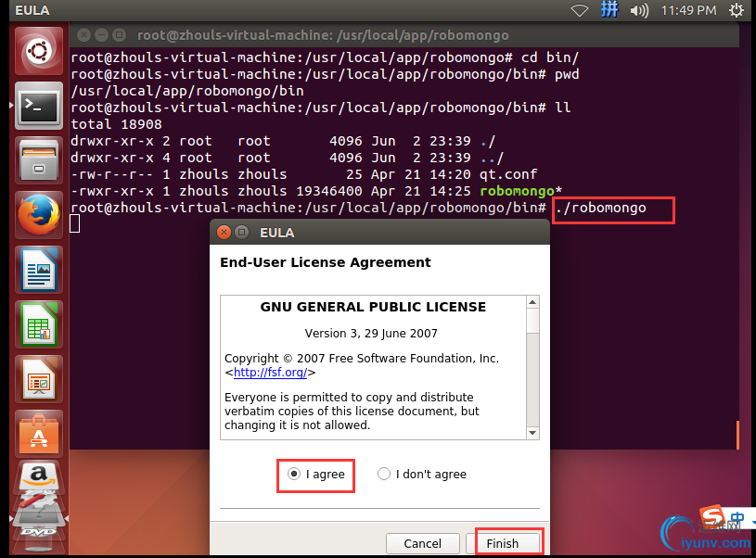Maximize the terminal window
The height and width of the screenshot is (558, 756).
click(x=119, y=34)
